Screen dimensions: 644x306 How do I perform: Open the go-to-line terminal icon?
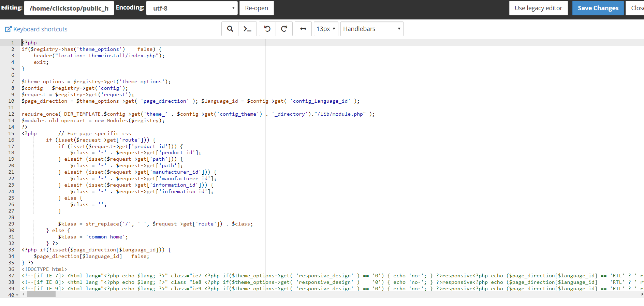248,29
